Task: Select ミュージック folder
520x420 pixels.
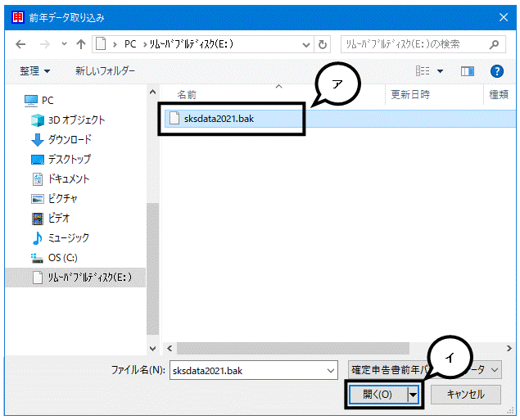Action: (61, 237)
